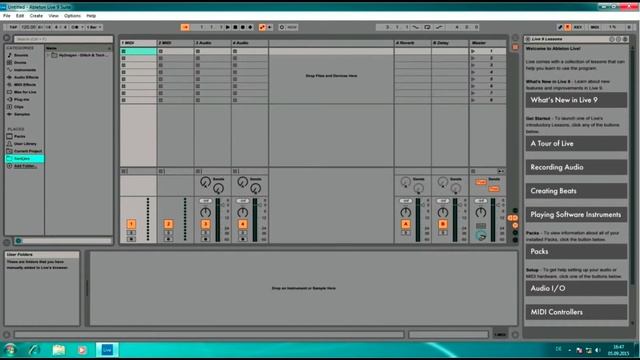Viewport: 640px width, 360px height.
Task: Select the 3 Audio track header
Action: point(213,43)
